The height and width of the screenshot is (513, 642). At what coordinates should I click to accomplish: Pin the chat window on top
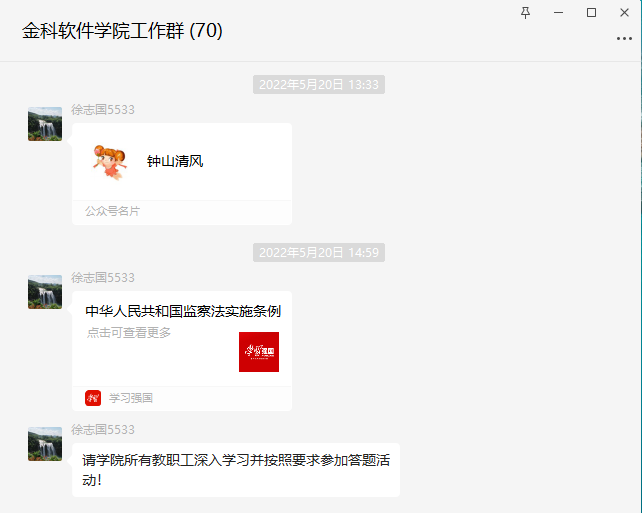(525, 13)
